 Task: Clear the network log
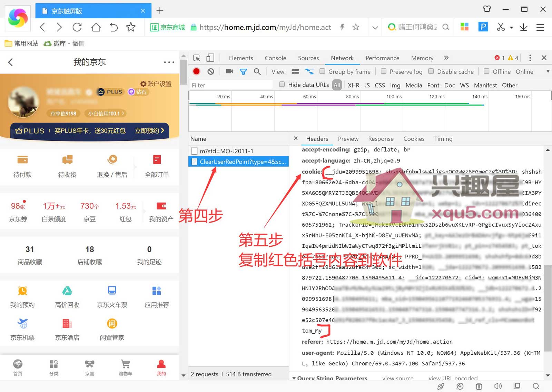click(211, 71)
